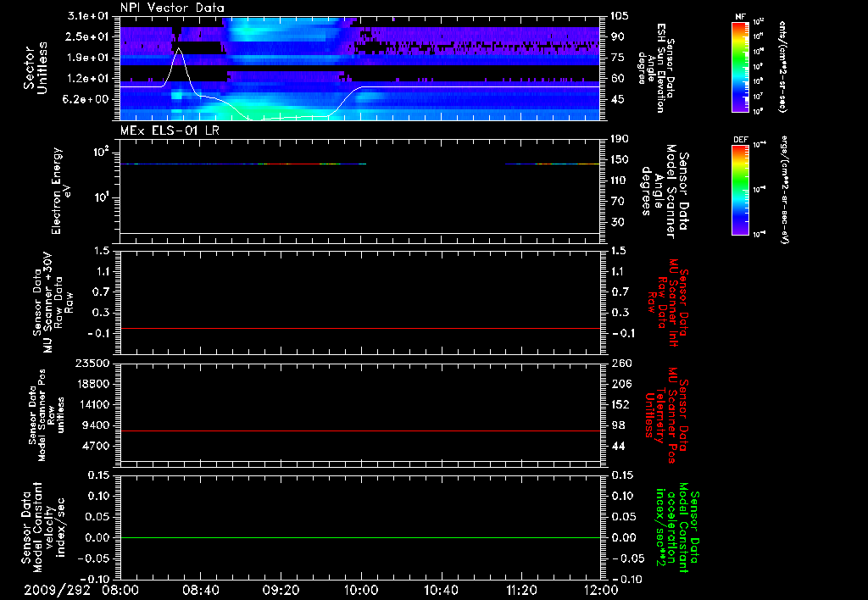Click the green 'Model Constant acceleration' label

(x=677, y=528)
